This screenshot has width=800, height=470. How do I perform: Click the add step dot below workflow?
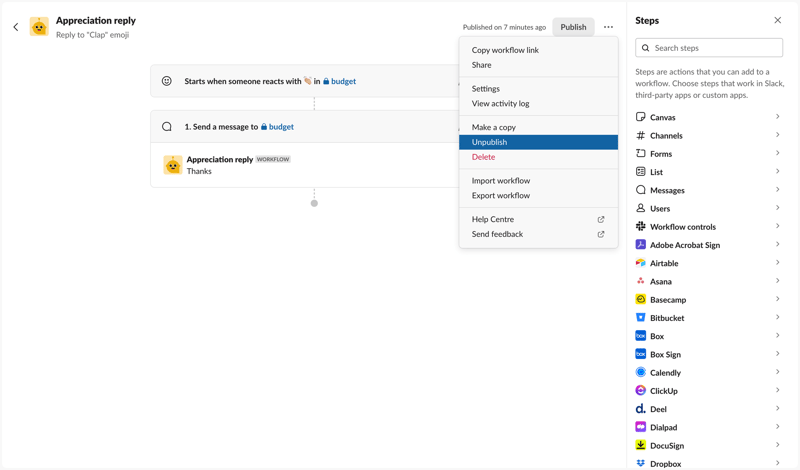pos(314,203)
